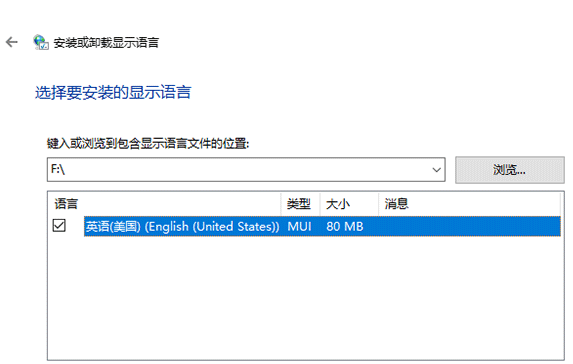This screenshot has height=364, width=573.
Task: Click the 浏览... browse button
Action: 509,170
